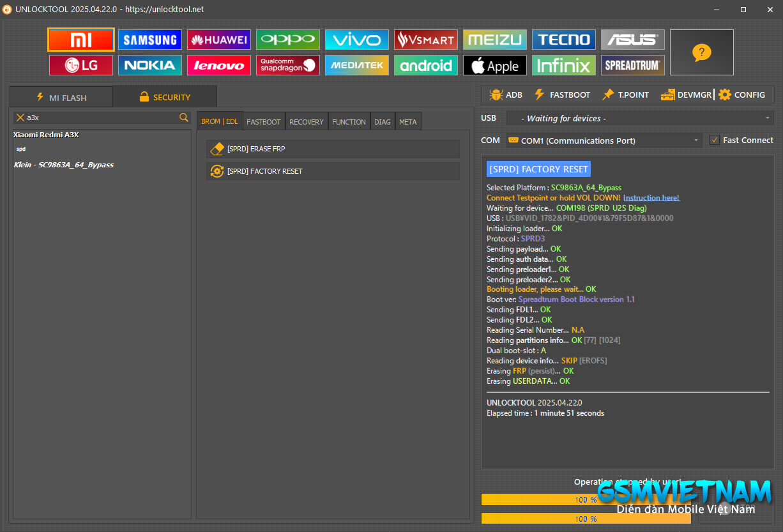783x532 pixels.
Task: Select the LG brand logo
Action: click(x=81, y=65)
